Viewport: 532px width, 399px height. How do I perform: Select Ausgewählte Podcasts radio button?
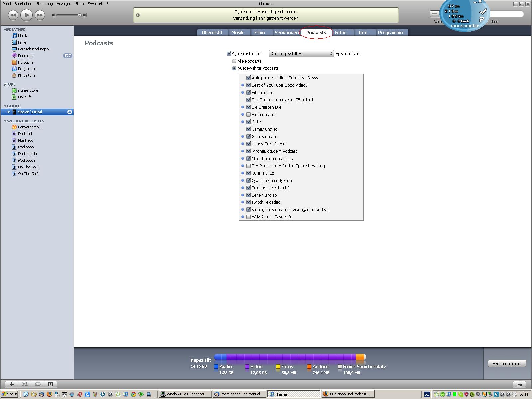[234, 68]
